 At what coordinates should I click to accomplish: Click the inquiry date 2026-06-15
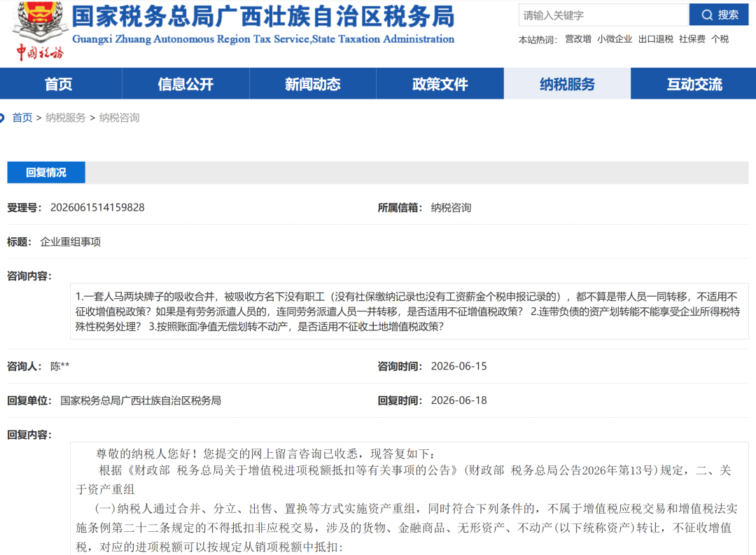[x=459, y=366]
